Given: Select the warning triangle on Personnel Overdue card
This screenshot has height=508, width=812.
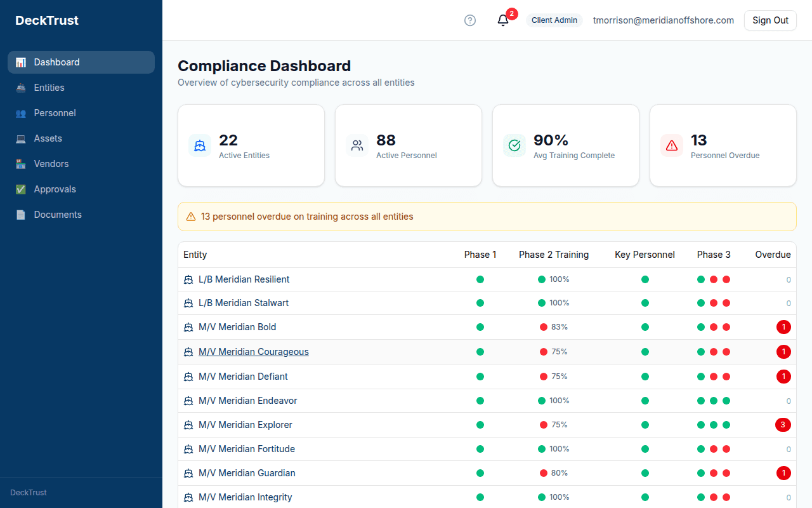Looking at the screenshot, I should 672,145.
